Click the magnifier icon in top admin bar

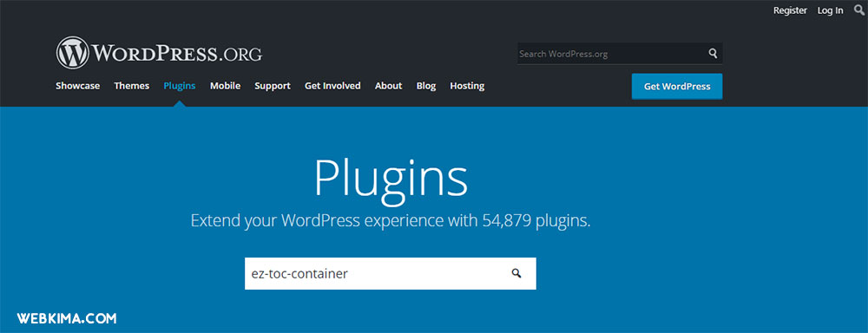(858, 10)
